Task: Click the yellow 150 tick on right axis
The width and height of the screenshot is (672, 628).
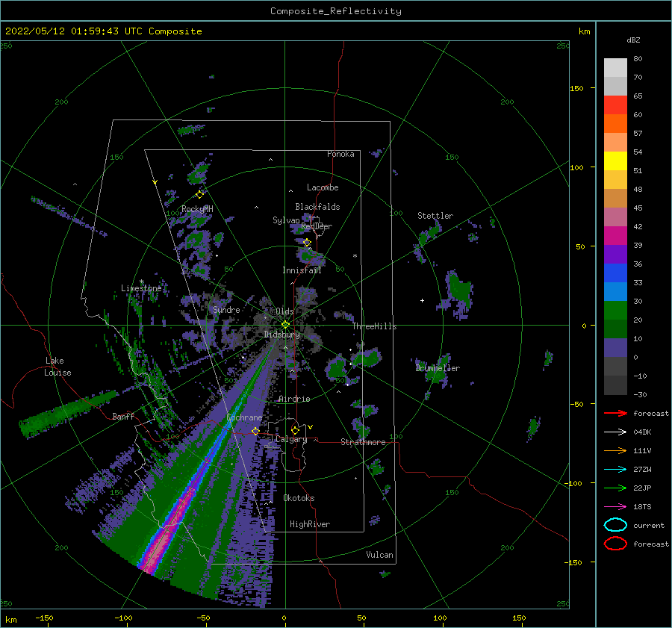Action: tap(576, 88)
